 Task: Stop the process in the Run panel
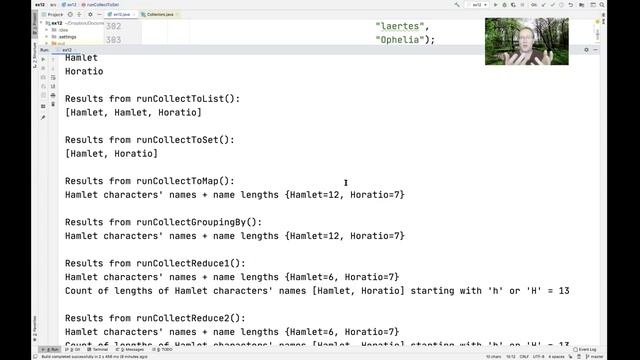[x=43, y=68]
